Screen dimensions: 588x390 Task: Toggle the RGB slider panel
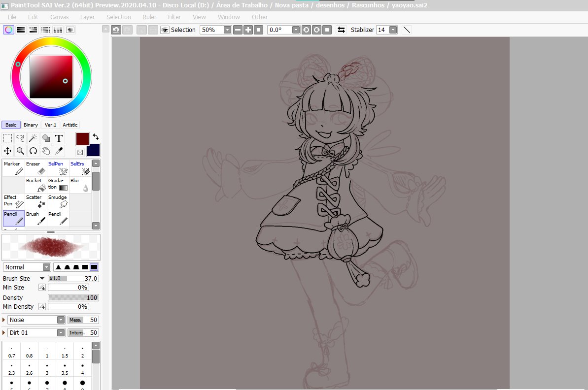click(x=21, y=30)
